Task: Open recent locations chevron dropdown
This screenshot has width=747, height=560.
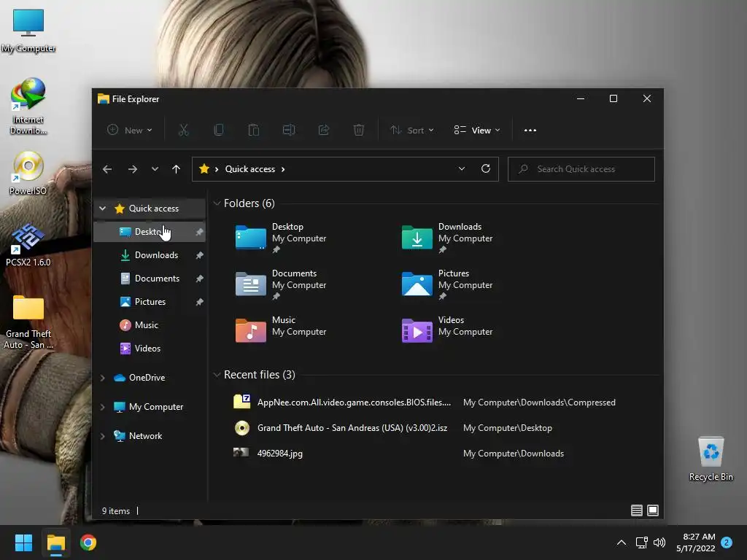Action: tap(155, 169)
